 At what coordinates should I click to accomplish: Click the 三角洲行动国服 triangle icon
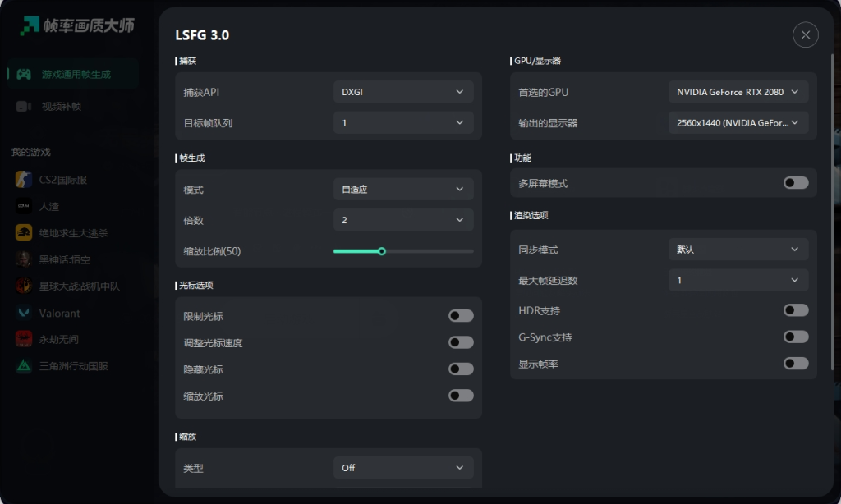pyautogui.click(x=24, y=366)
